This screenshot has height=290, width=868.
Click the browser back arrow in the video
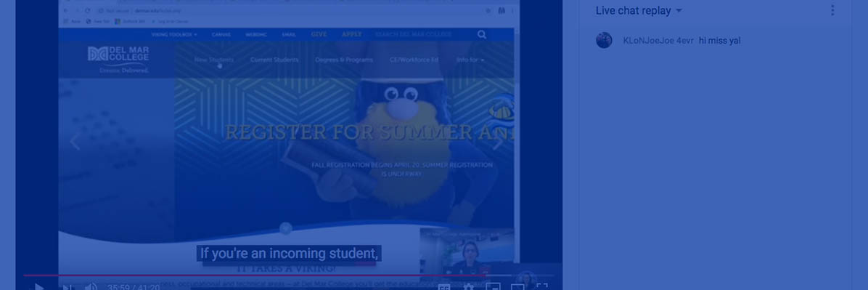click(65, 10)
